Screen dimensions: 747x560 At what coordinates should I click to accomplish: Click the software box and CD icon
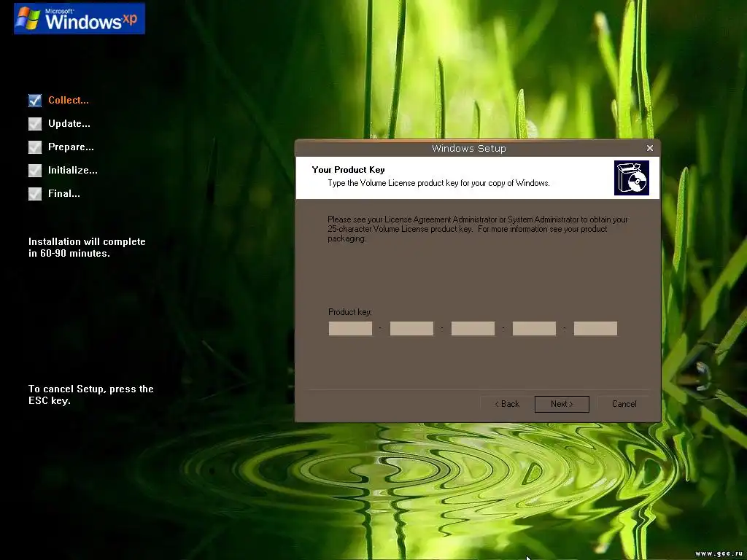tap(631, 178)
